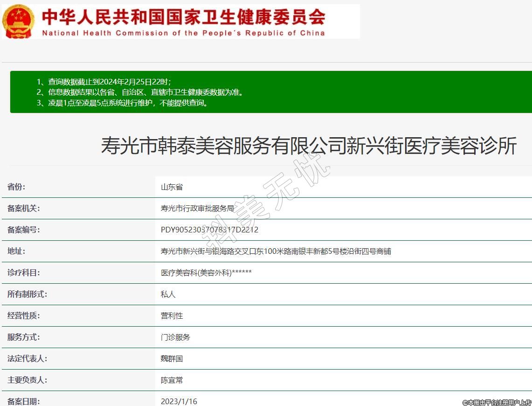Click the English subtitle under the header
Image resolution: width=532 pixels, height=406 pixels.
coord(183,33)
